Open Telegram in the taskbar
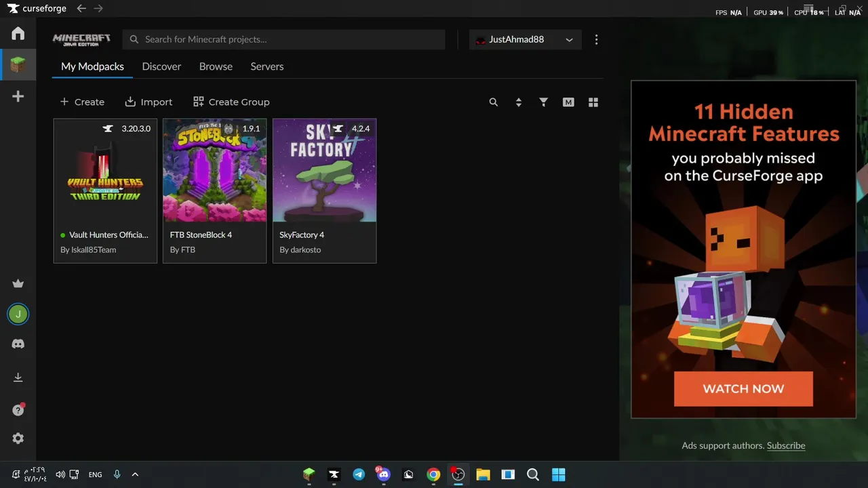868x488 pixels. click(359, 474)
